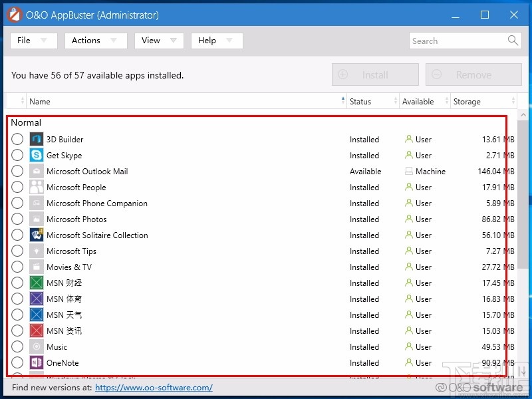Click the Movies & TV app icon
Screen dimensions: 532x399
[x=36, y=267]
